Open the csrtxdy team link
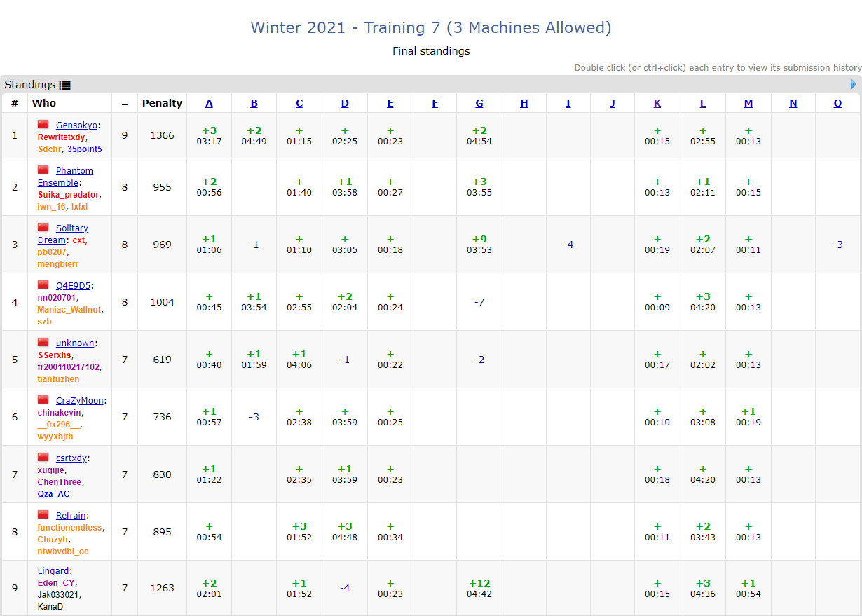 tap(71, 458)
